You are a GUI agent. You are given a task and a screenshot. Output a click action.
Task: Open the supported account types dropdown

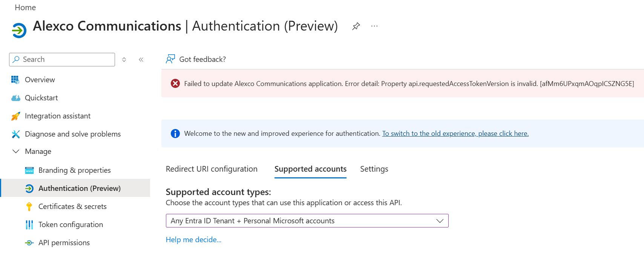pyautogui.click(x=307, y=221)
